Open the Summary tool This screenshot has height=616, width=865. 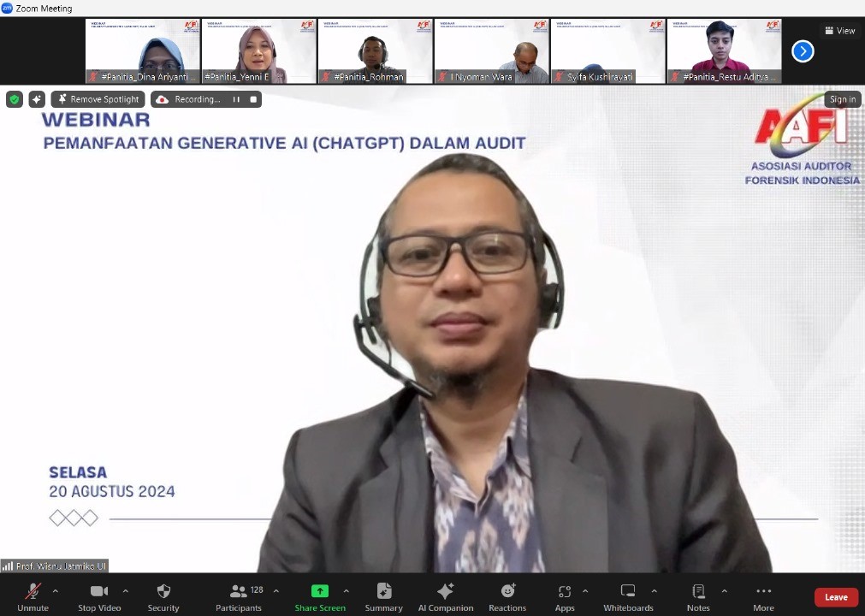[383, 591]
